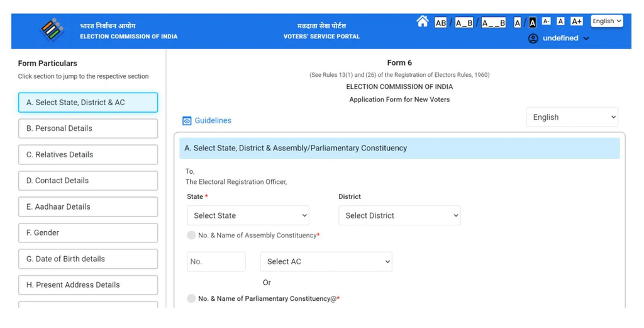Jump to C. Relatives Details section
Screen dimensions: 644x328
[88, 154]
